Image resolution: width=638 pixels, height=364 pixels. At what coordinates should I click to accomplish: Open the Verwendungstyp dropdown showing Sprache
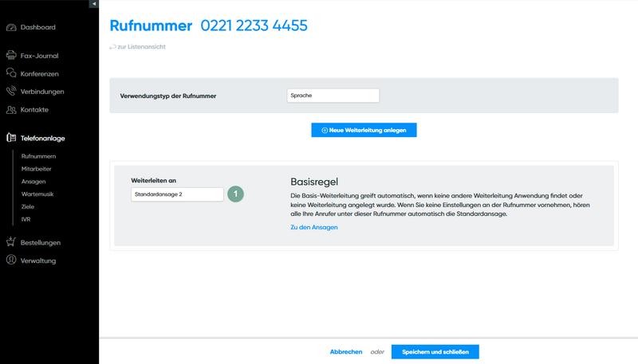(x=333, y=96)
